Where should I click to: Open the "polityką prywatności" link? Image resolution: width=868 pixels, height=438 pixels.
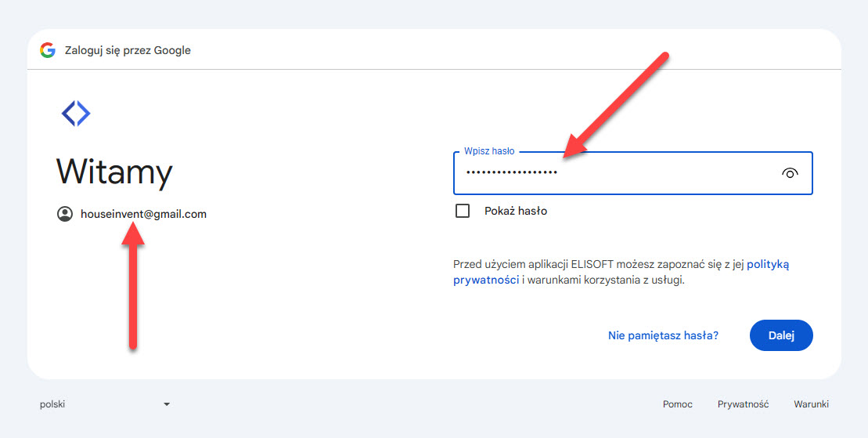click(767, 265)
